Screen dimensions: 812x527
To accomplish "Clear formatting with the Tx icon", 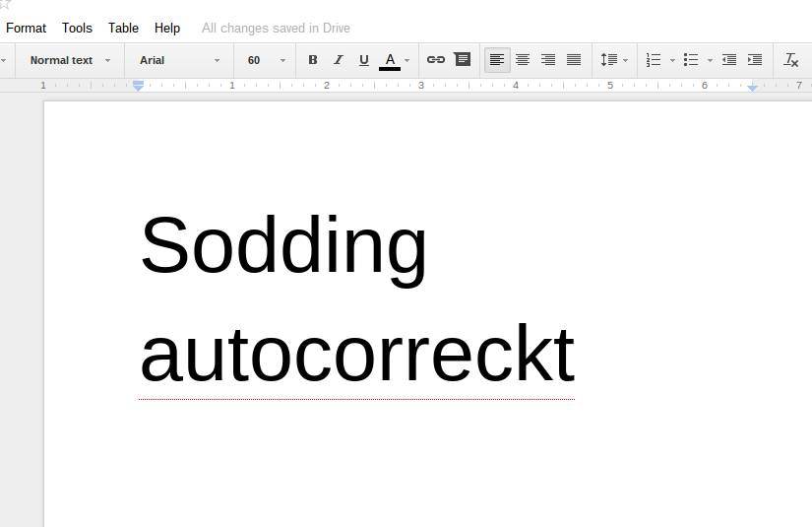I will click(x=790, y=60).
